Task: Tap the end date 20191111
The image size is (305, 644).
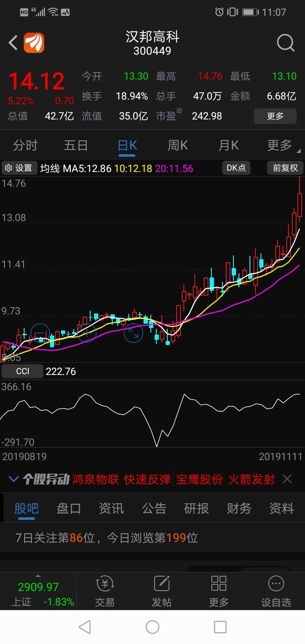Action: coord(280,457)
